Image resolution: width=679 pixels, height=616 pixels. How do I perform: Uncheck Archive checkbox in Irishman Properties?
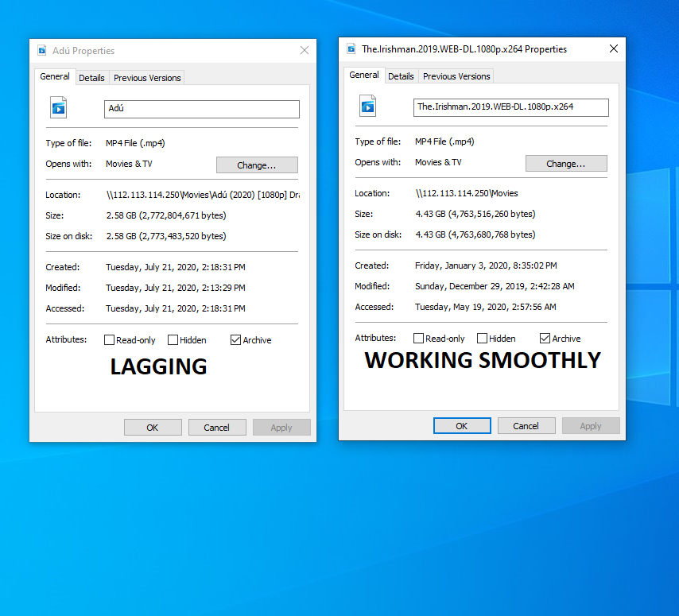tap(545, 339)
